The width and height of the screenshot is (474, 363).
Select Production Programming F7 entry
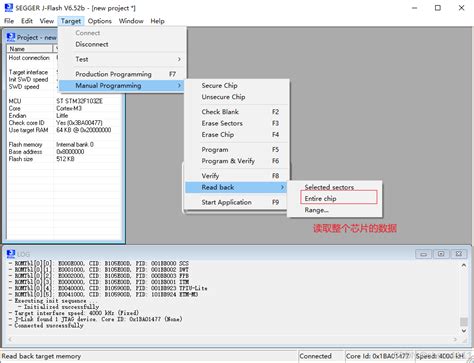pos(122,74)
